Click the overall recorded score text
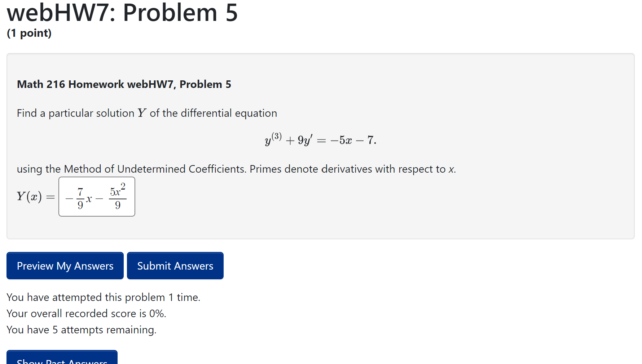This screenshot has width=642, height=364. (x=87, y=313)
